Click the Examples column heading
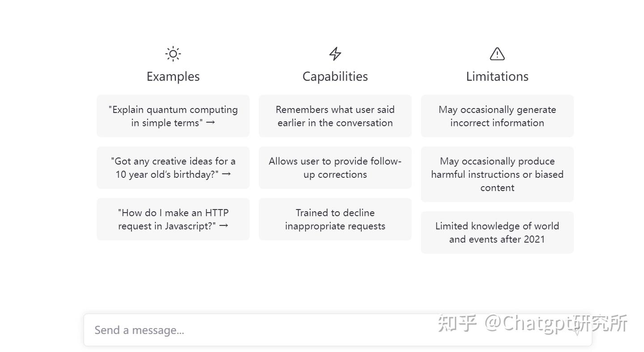The width and height of the screenshot is (644, 352). point(173,76)
